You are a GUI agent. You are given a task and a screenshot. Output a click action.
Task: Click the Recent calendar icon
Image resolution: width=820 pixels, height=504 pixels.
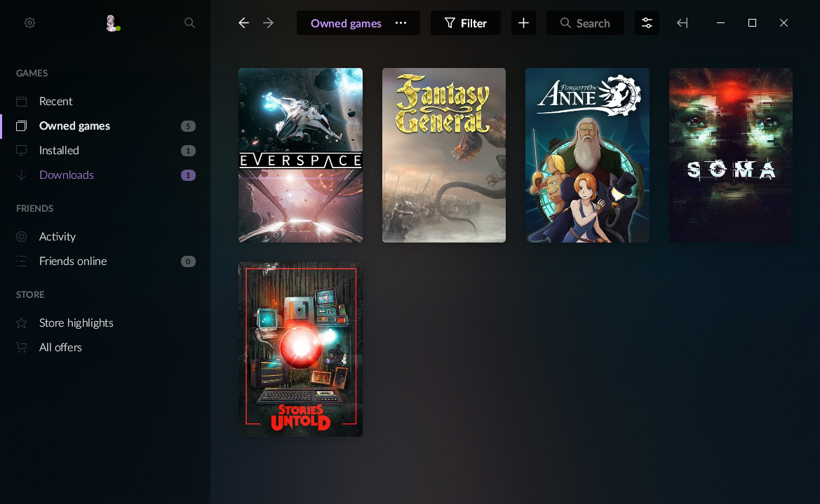(x=22, y=102)
